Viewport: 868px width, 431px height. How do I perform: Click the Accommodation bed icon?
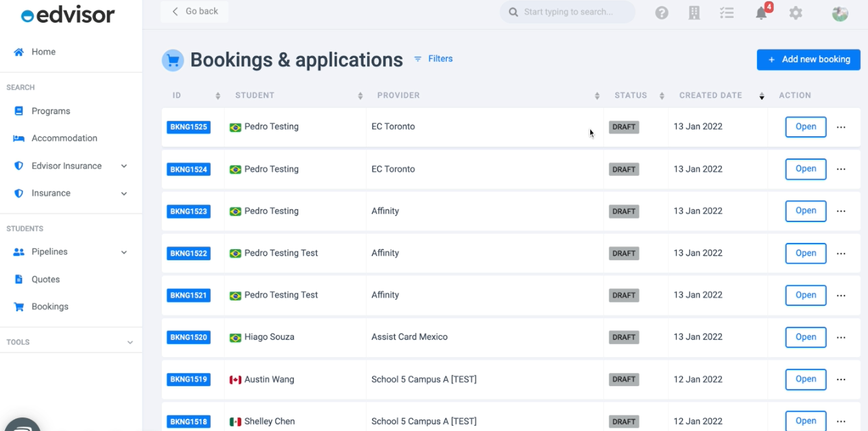19,138
